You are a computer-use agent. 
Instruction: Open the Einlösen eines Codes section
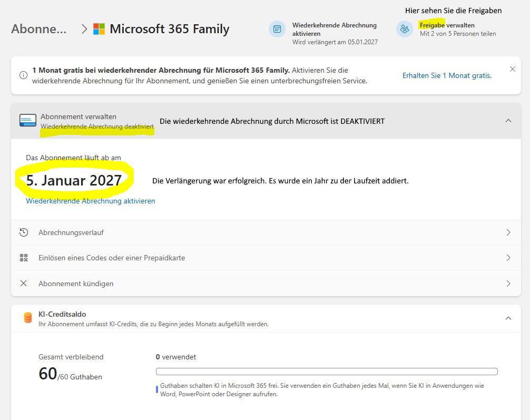(508, 258)
